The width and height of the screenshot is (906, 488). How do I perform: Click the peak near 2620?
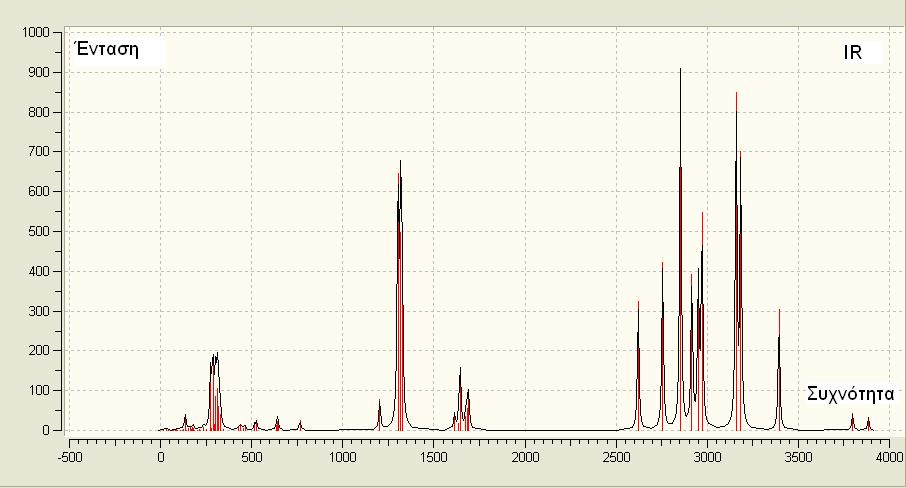(x=638, y=366)
